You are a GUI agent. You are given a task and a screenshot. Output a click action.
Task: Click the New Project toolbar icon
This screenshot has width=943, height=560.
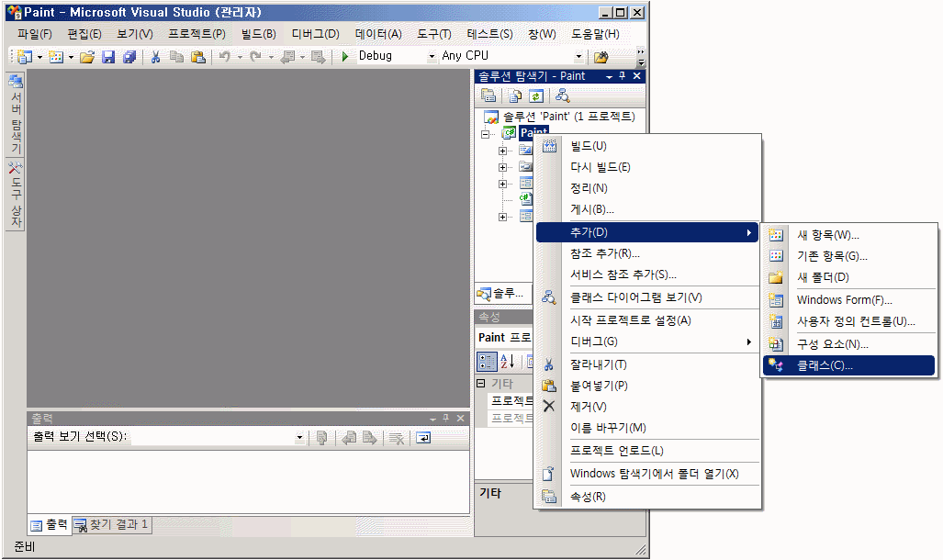[x=25, y=57]
